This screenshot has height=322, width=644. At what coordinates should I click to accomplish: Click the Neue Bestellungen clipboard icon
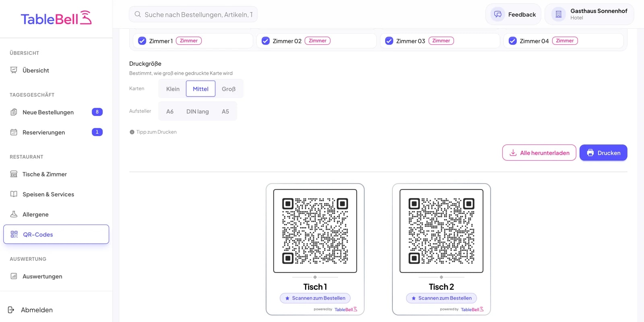coord(14,112)
